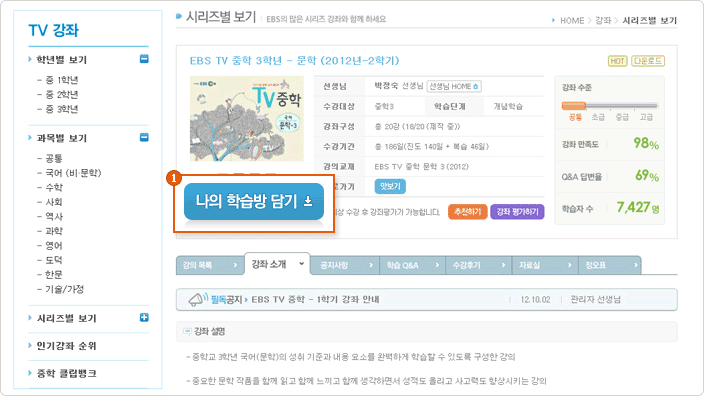Collapse the 과목별 보기 section minus icon
This screenshot has width=705, height=405.
[144, 137]
